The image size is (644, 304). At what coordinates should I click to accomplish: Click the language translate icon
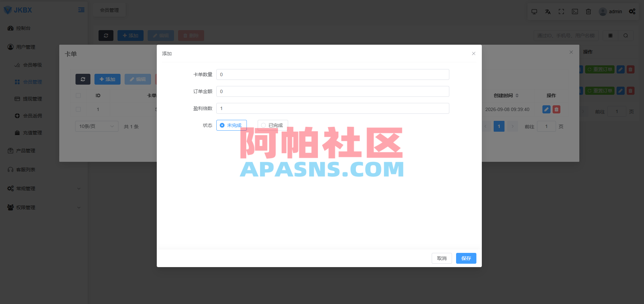pyautogui.click(x=548, y=12)
